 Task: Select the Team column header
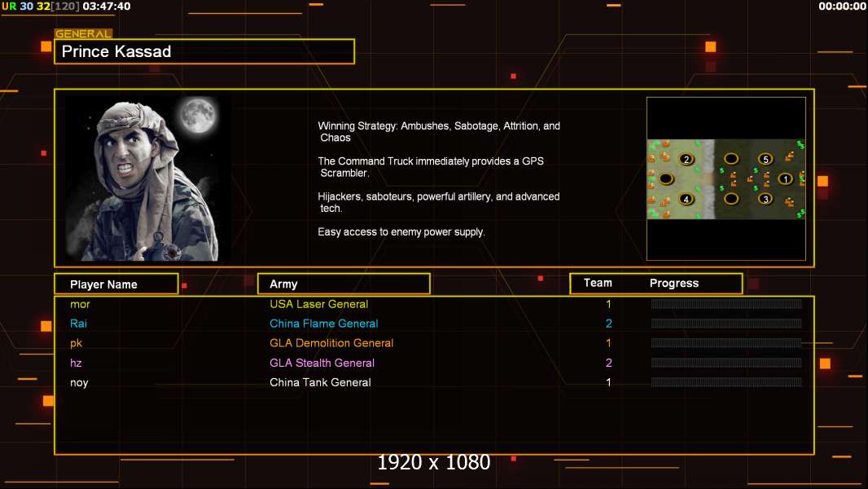598,283
